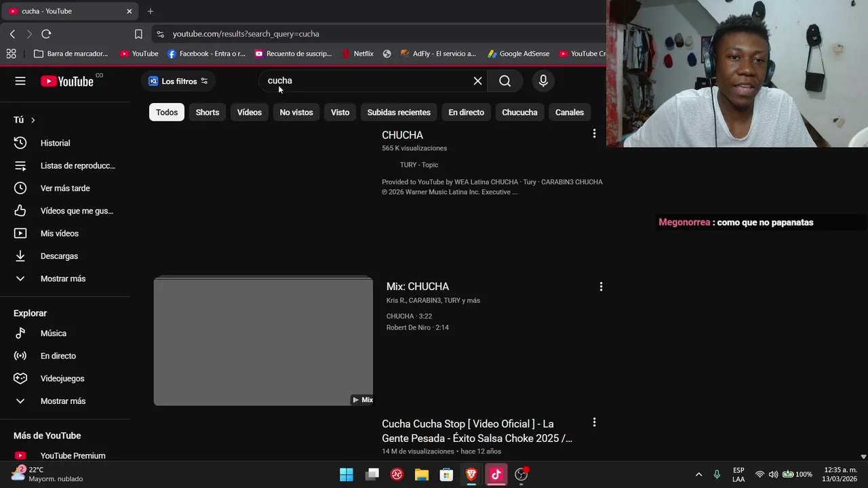Open Descargas in sidebar
This screenshot has width=868, height=488.
tap(65, 256)
